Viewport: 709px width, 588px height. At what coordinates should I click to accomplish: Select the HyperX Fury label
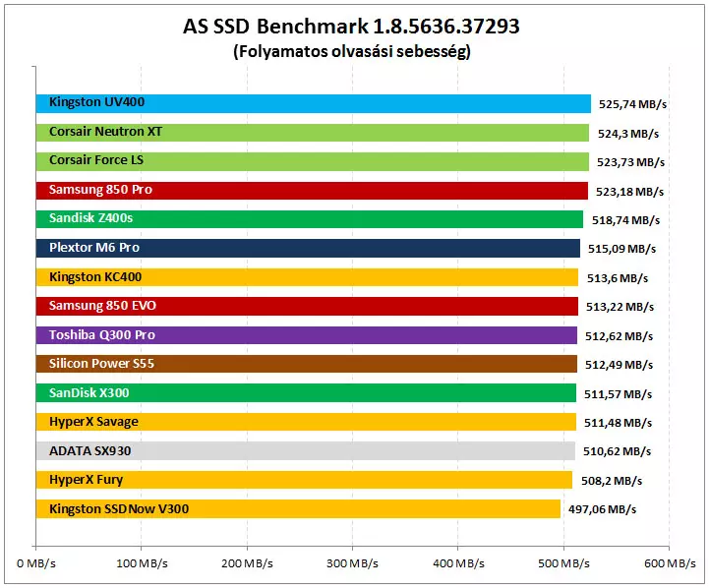coord(86,480)
